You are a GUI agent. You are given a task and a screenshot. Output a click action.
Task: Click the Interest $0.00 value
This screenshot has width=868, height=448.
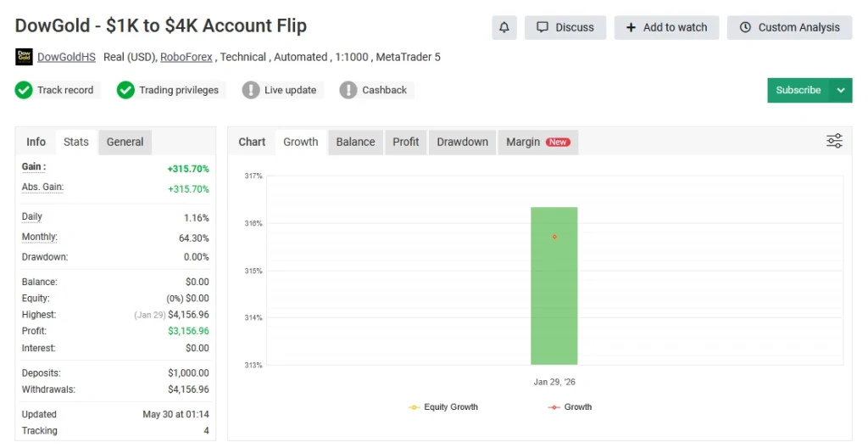tap(197, 348)
